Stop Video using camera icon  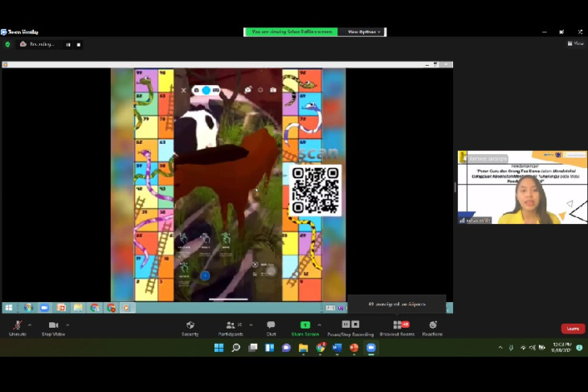pos(53,325)
